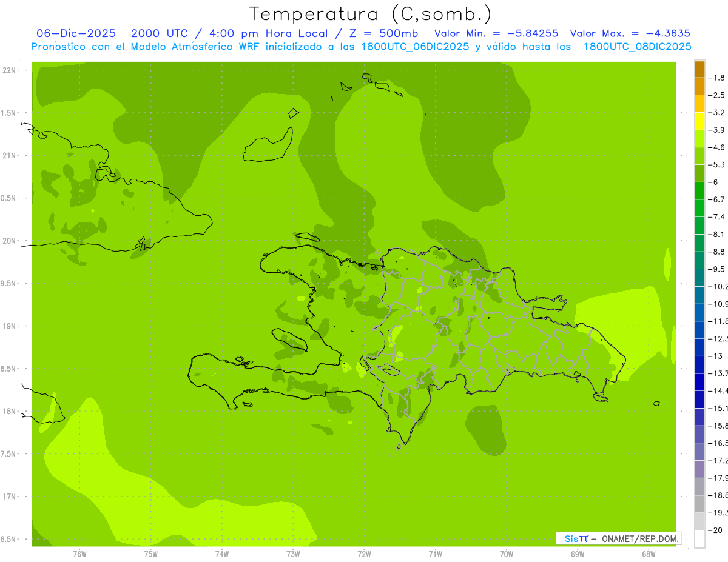Click the yellow swatch between -3.2 and -3.9
Screen dimensions: 728x562
click(x=699, y=121)
